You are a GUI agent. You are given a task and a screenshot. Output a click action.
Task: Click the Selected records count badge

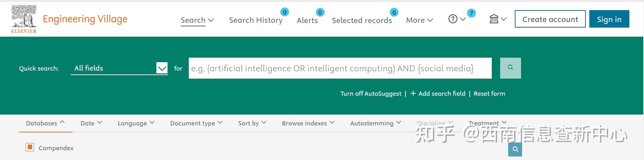click(394, 13)
